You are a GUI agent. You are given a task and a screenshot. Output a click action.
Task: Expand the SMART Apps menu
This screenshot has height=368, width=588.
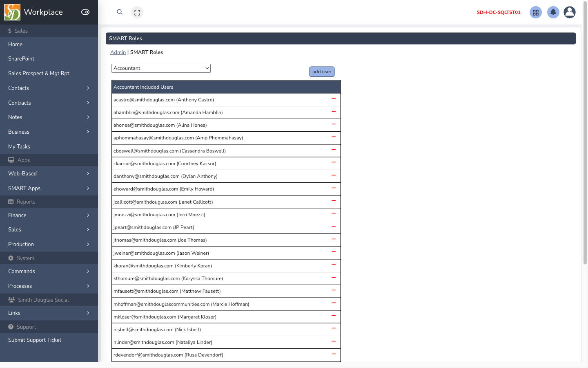[x=49, y=188]
